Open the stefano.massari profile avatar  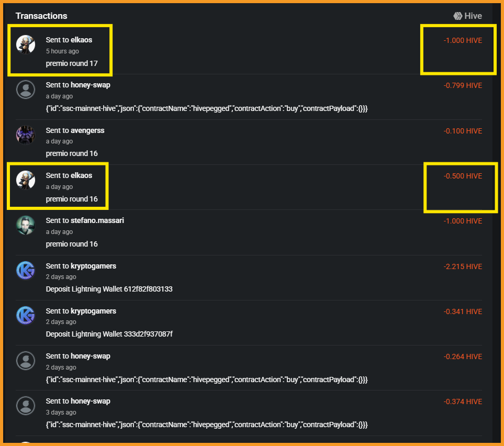(x=26, y=225)
